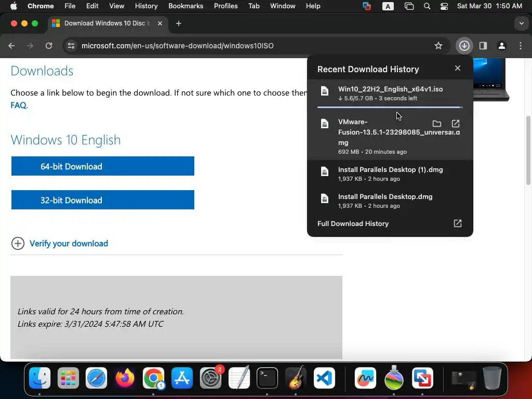This screenshot has width=532, height=399.
Task: Close Recent Download History popup
Action: click(457, 68)
